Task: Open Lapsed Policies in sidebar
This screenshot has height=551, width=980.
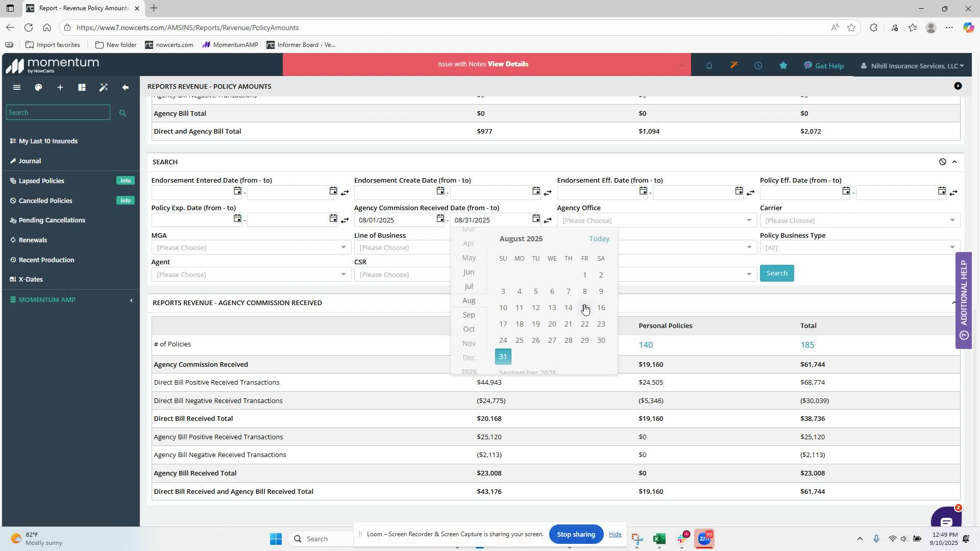Action: [41, 181]
